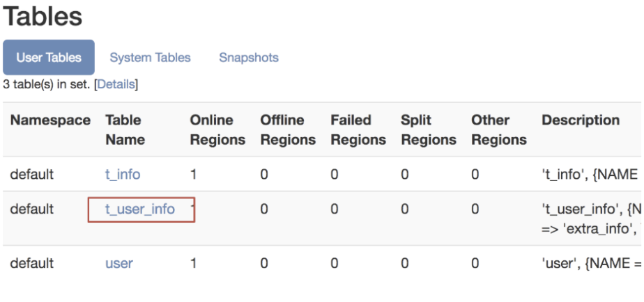Select the t_user_info description text
Screen dimensions: 644x302
592,218
